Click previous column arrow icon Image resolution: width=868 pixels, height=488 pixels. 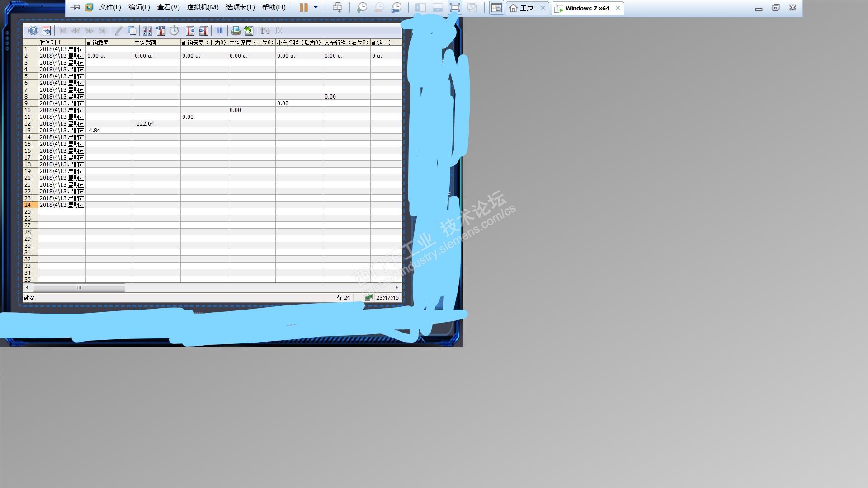tap(190, 31)
